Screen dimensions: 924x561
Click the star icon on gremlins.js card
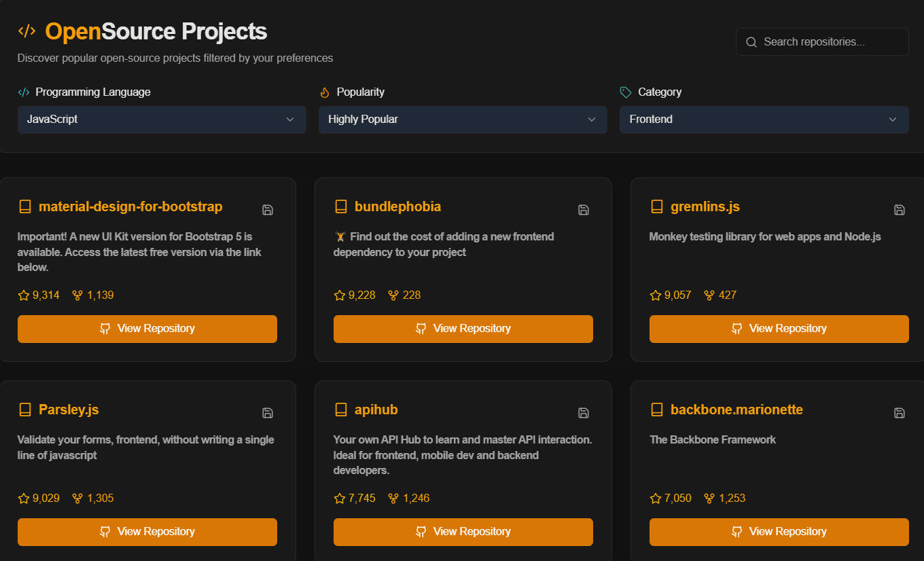pyautogui.click(x=656, y=295)
